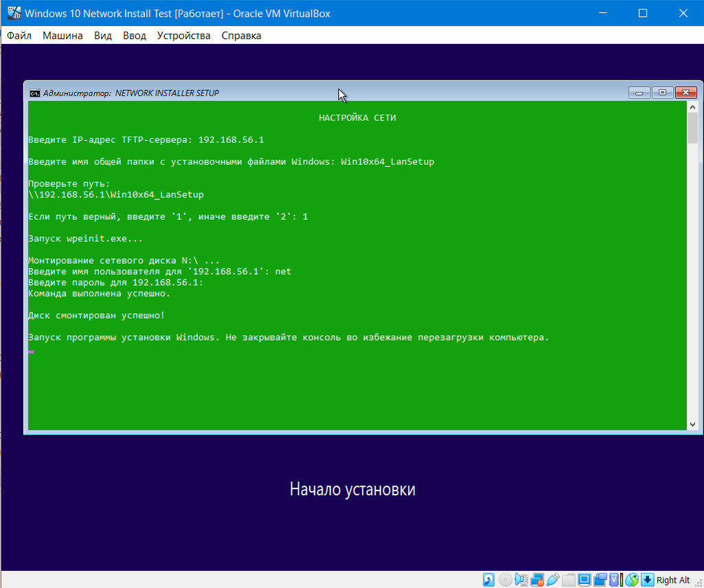
Task: Click the console title NETWORK INSTALLER SETUP
Action: [167, 93]
